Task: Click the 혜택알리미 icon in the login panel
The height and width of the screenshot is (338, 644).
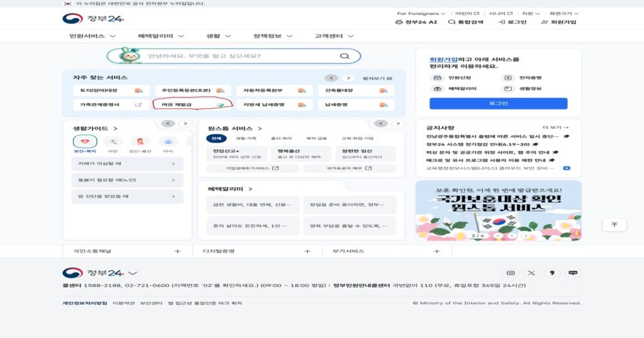Action: point(438,89)
